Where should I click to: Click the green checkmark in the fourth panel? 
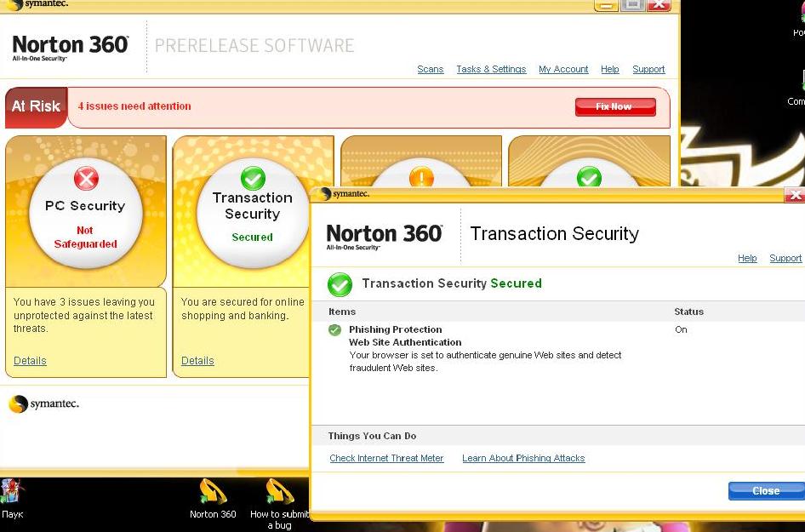pyautogui.click(x=589, y=177)
